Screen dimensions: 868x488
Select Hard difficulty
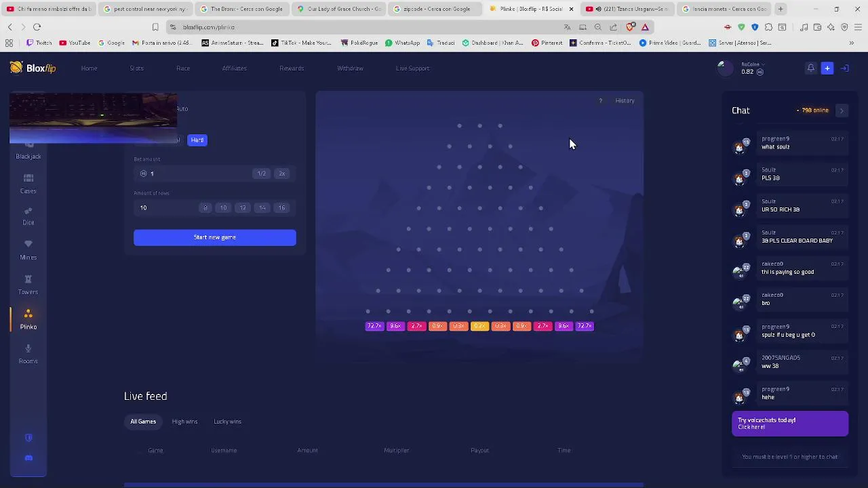coord(197,140)
